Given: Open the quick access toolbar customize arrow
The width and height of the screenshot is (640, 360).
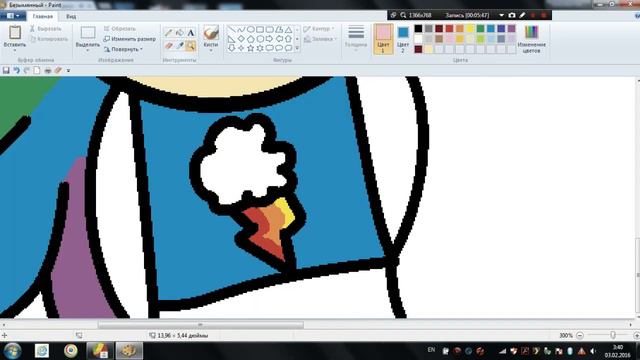Looking at the screenshot, I should point(68,71).
